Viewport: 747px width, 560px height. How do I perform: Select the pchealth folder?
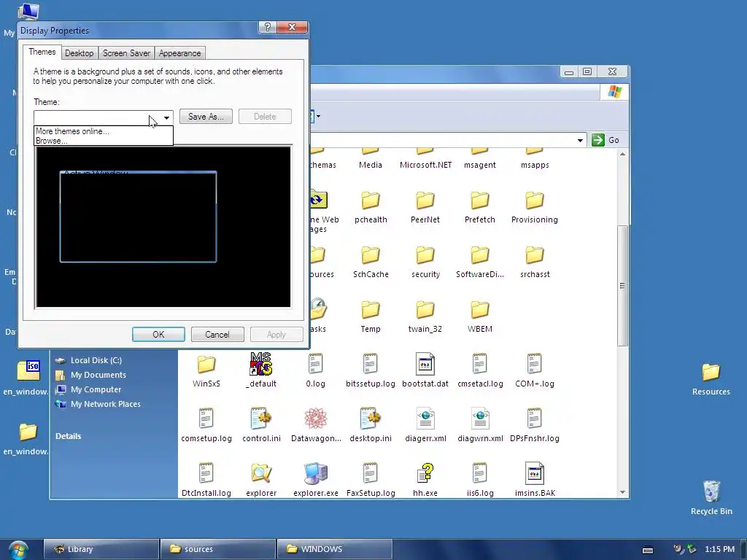tap(371, 208)
